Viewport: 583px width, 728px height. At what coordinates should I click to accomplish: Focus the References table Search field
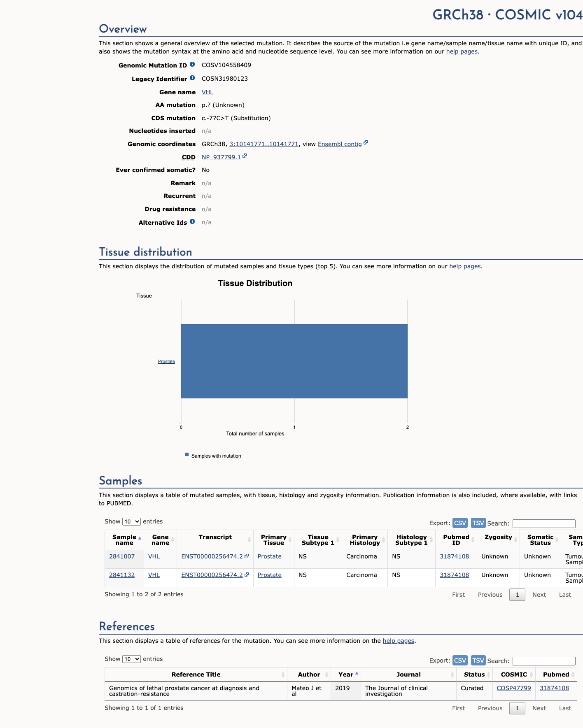click(x=544, y=661)
